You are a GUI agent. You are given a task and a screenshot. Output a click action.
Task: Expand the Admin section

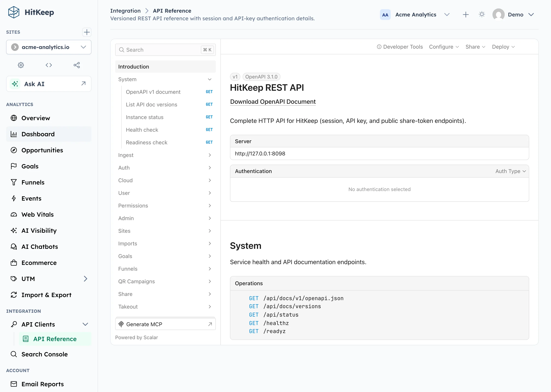(x=165, y=218)
